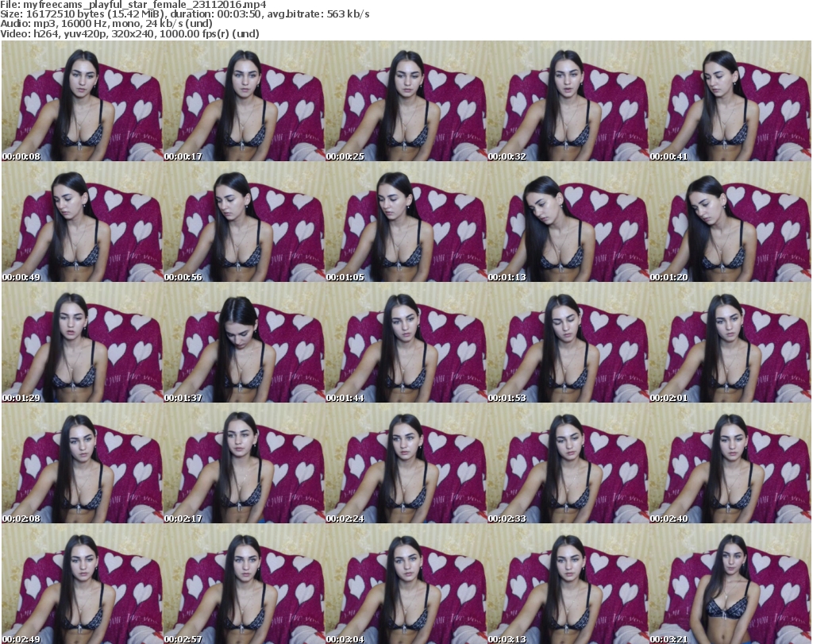Open the frame stamped 00:01:05
This screenshot has height=644, width=813.
[x=406, y=222]
